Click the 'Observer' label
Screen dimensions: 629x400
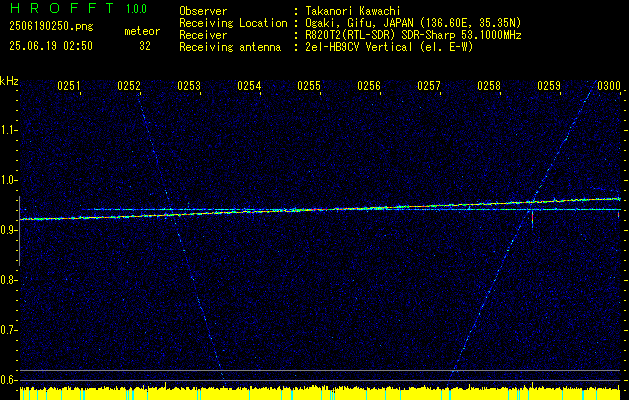tap(203, 11)
